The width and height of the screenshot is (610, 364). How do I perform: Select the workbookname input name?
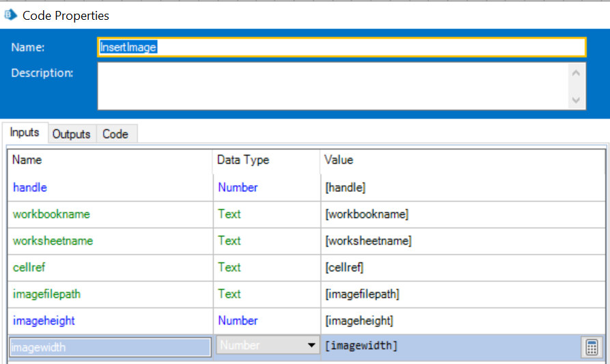[51, 214]
